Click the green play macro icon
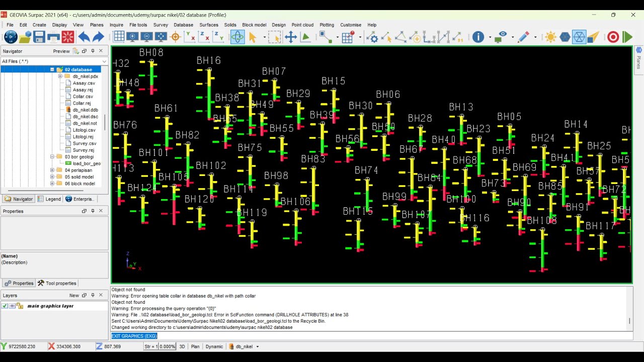 (x=627, y=37)
